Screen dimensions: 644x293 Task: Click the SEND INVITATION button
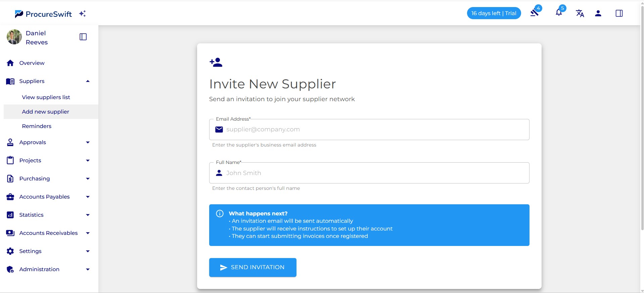point(252,267)
